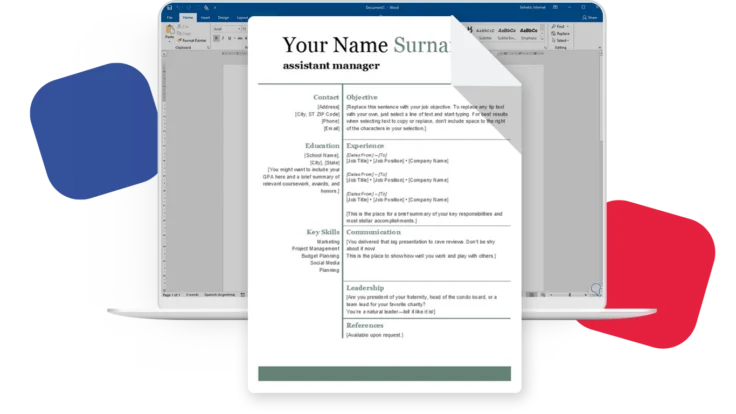
Task: Click the Spanish language indicator in status bar
Action: 219,295
